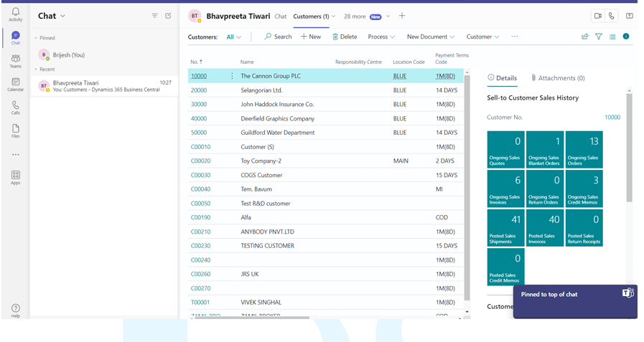Expand the 28 more tabs dropdown
Viewport: 644px width, 342px height.
point(388,16)
